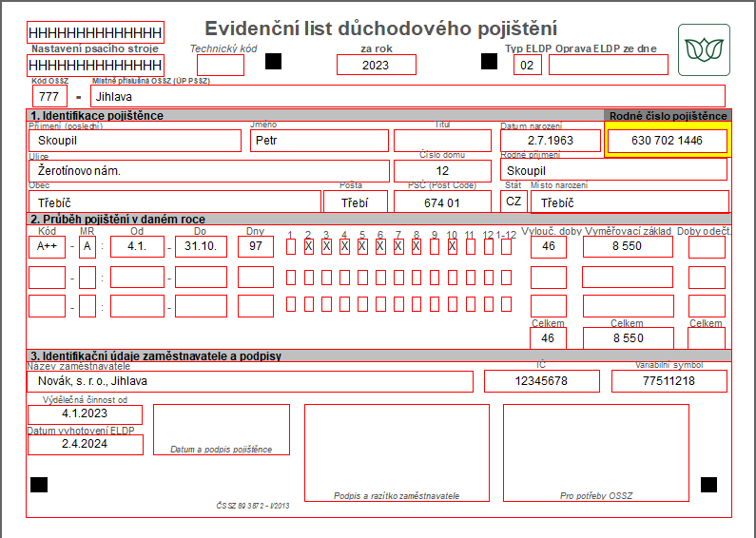Toggle month 8 checkbox in first insurance row
756x538 pixels.
(x=417, y=247)
